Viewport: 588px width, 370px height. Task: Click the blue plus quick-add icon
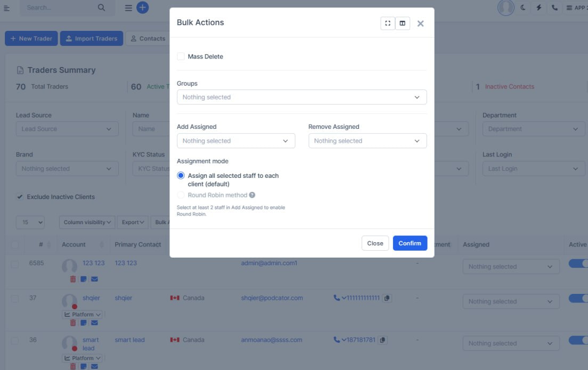143,7
